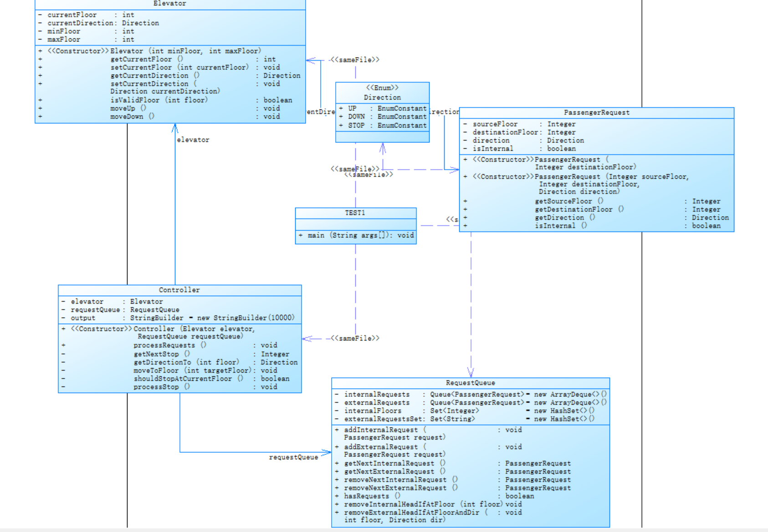Select the output StringBuilder attribute in Controller
This screenshot has height=532, width=768.
click(178, 318)
